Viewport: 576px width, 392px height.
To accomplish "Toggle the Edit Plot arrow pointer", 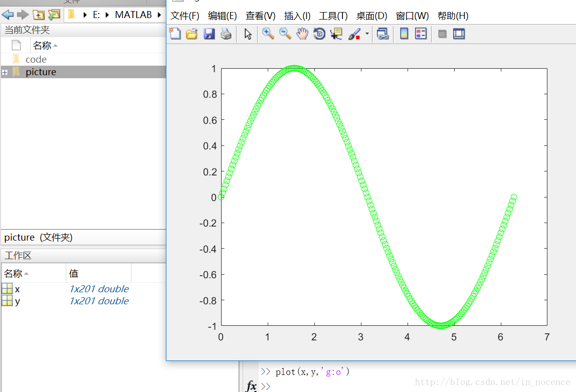I will tap(248, 34).
